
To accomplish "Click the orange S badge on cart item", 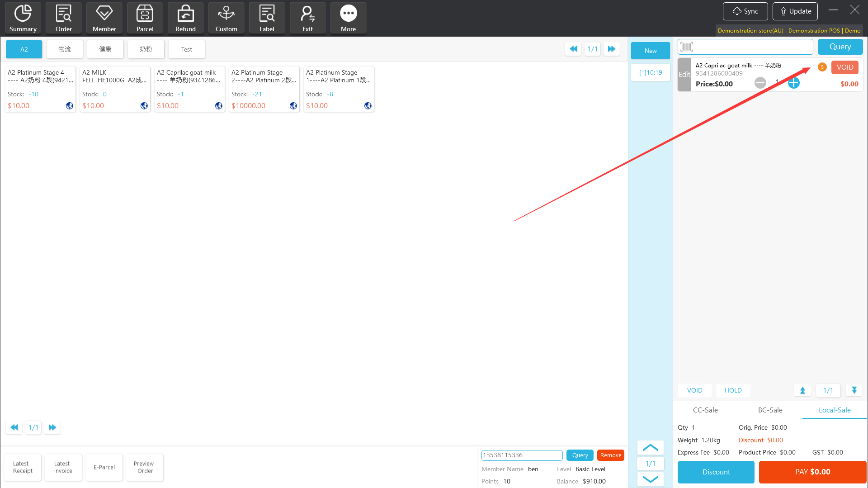I will coord(822,67).
